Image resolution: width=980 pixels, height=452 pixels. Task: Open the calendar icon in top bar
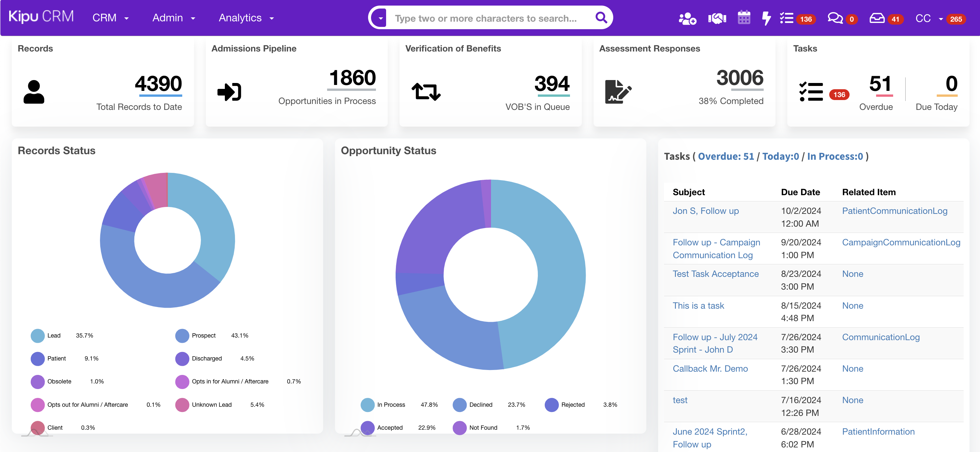(744, 18)
